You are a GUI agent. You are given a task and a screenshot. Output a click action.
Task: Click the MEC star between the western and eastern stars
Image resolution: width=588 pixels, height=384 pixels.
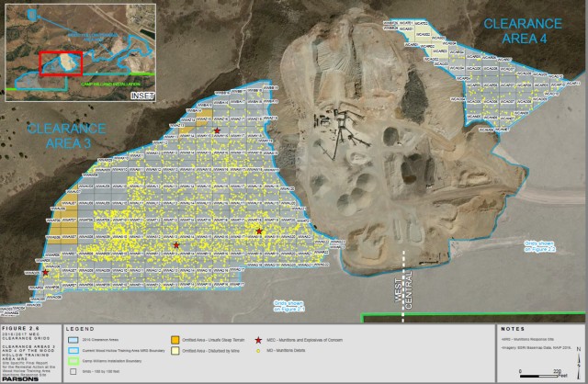(176, 245)
